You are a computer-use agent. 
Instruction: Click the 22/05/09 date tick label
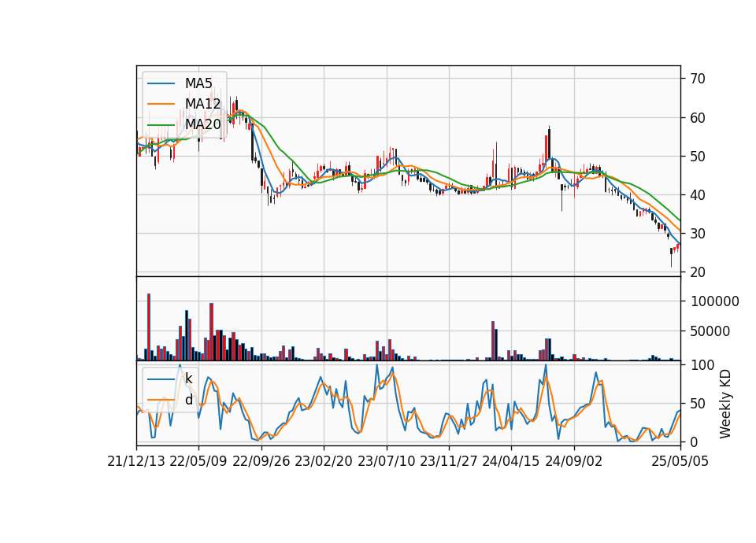click(x=198, y=462)
